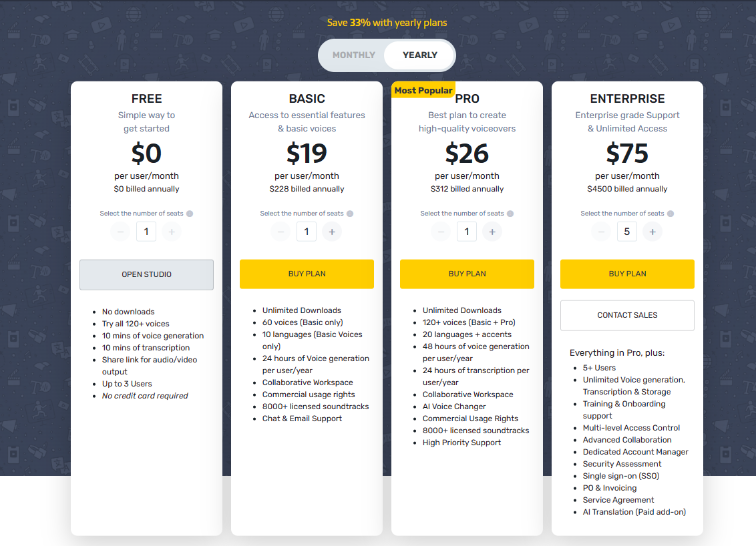Click the Most Popular badge
Image resolution: width=756 pixels, height=546 pixels.
click(x=423, y=90)
